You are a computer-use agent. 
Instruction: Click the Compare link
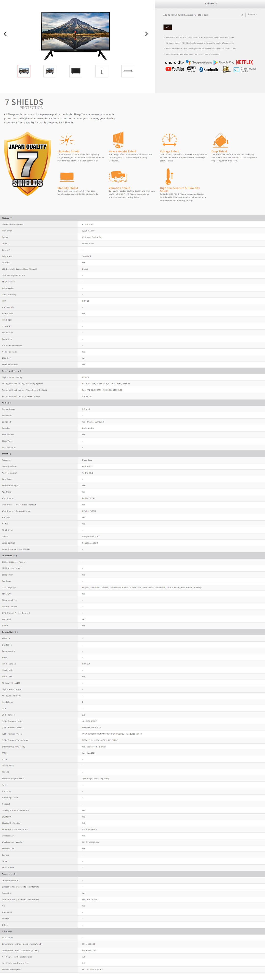(x=252, y=14)
